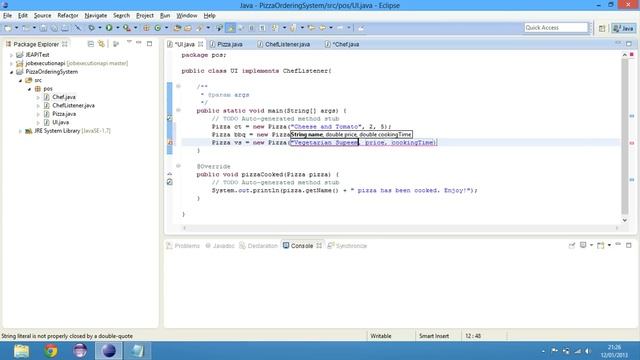The height and width of the screenshot is (360, 640).
Task: Collapse the src folder node
Action: tap(20, 80)
